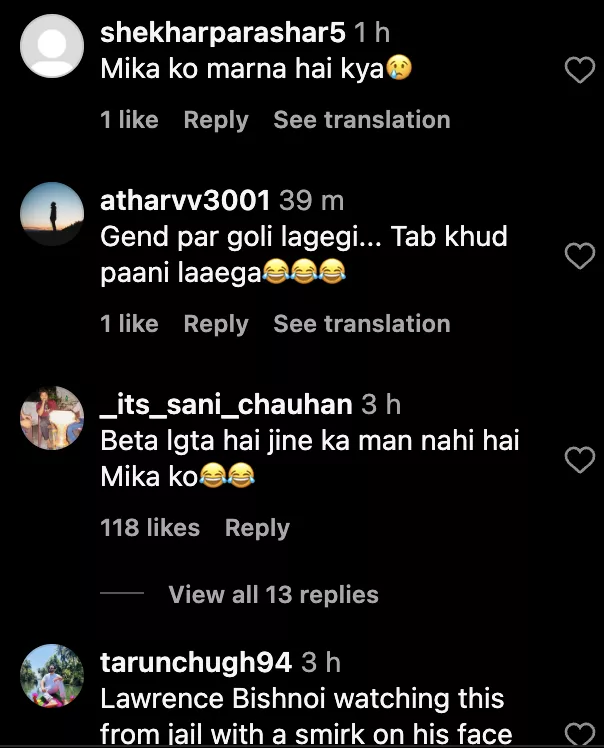The image size is (604, 748).
Task: See translation of 'Mika ko marna' comment
Action: click(362, 120)
